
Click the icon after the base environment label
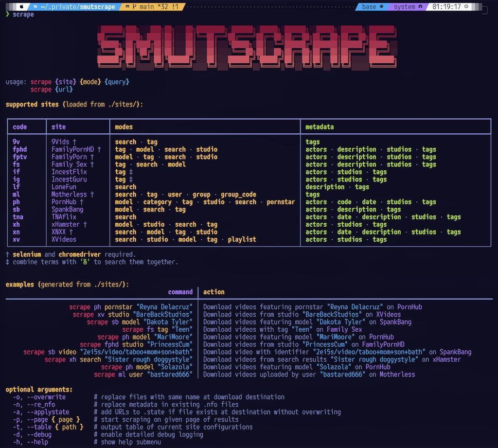381,6
